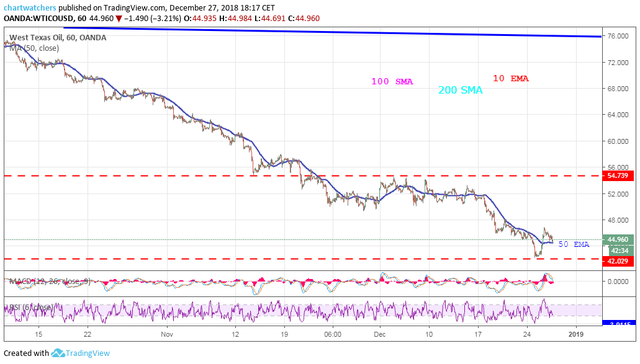Click the 48.000 price axis value
This screenshot has height=364, width=640.
coord(618,220)
